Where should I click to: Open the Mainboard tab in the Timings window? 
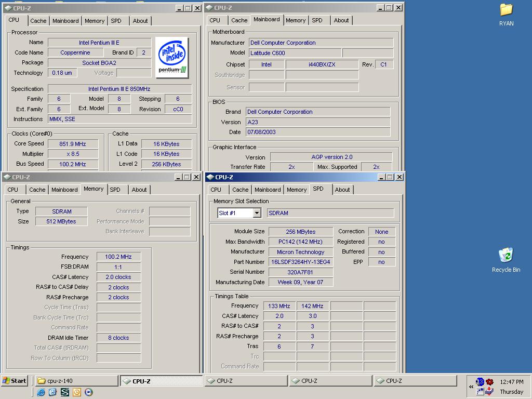click(64, 190)
